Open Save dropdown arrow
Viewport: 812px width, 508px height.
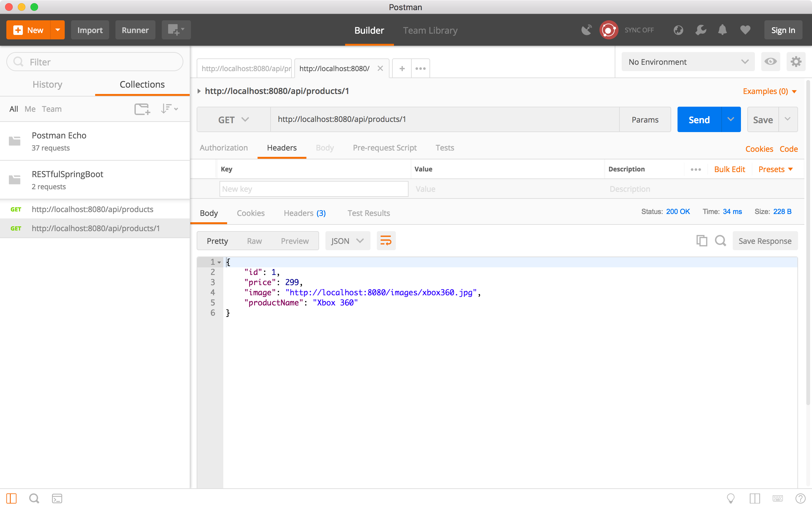click(x=788, y=119)
